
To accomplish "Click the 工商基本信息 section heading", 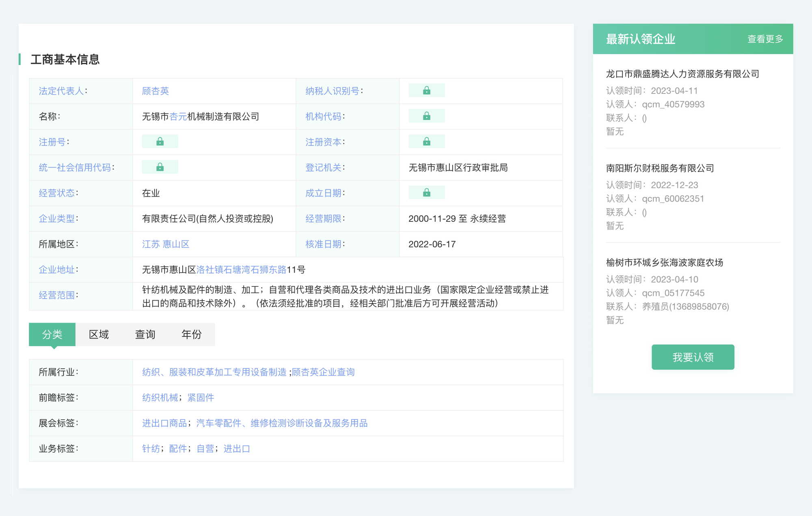I will point(65,59).
